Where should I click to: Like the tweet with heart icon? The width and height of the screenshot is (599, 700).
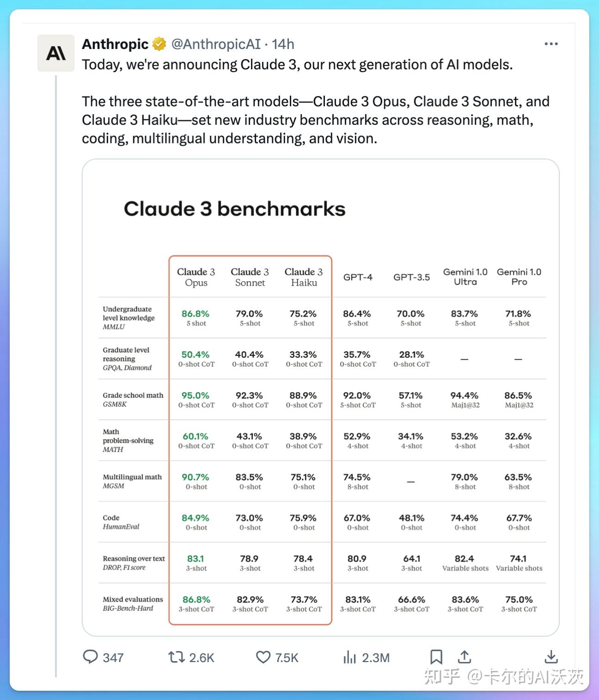(263, 657)
